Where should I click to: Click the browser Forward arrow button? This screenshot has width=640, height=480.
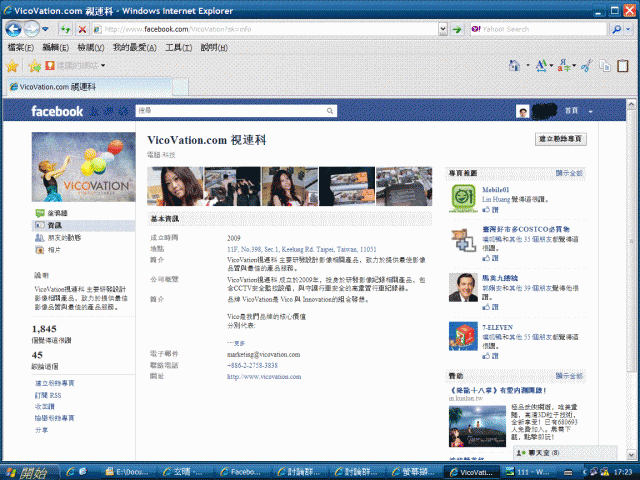31,29
